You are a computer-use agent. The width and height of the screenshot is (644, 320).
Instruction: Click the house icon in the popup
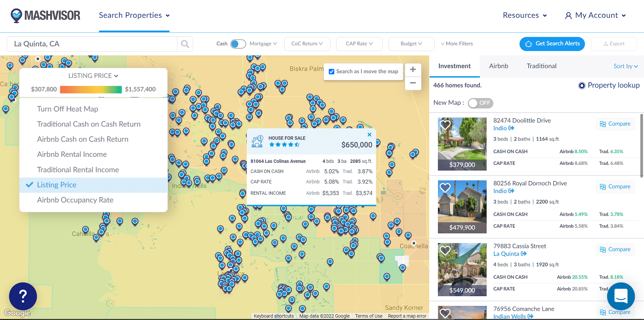click(x=257, y=141)
